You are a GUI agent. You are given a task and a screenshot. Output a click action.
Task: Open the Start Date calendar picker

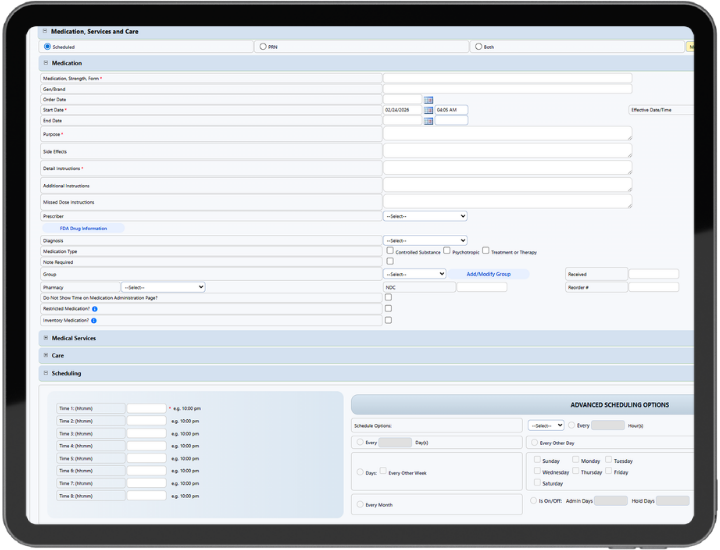coord(428,110)
